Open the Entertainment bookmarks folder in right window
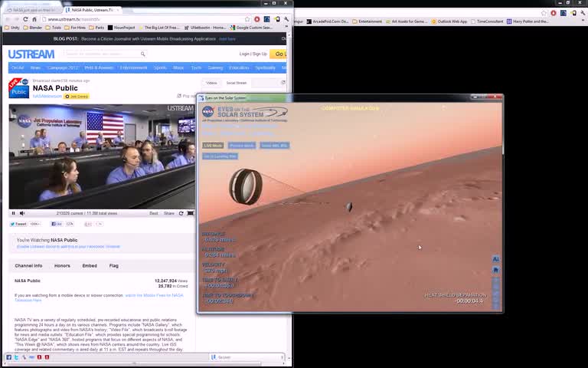 367,21
